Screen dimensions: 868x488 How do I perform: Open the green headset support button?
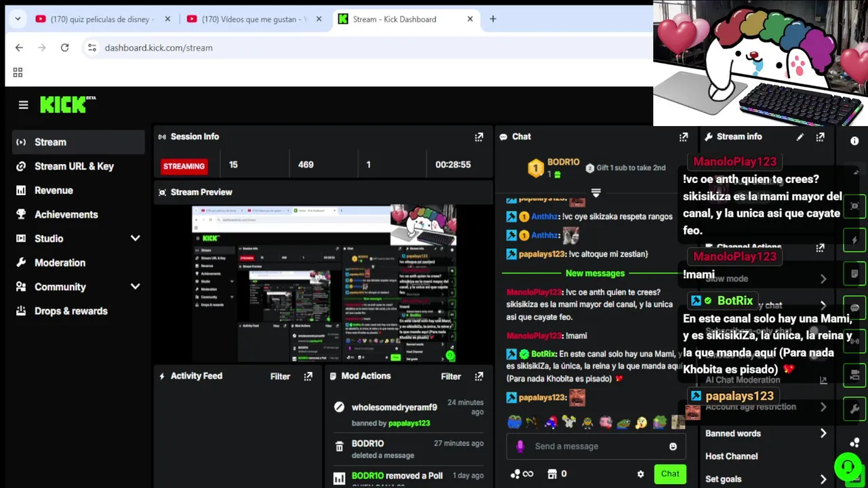point(848,466)
